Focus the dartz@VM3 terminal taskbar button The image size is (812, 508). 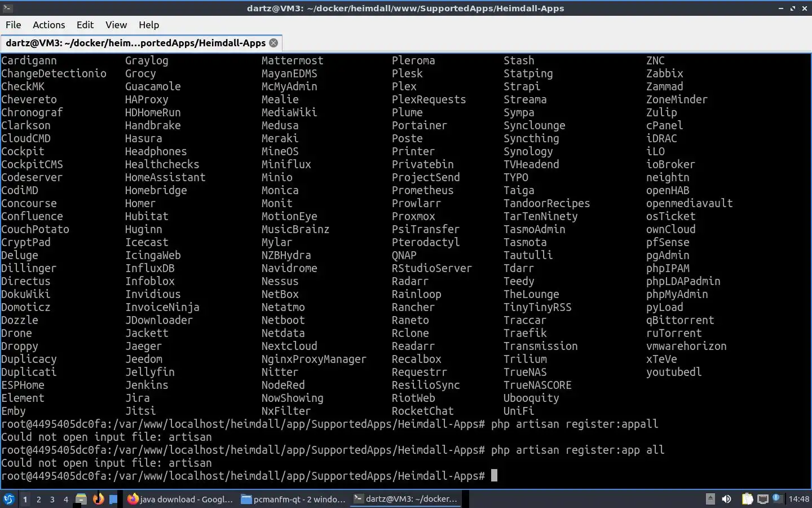pos(407,499)
